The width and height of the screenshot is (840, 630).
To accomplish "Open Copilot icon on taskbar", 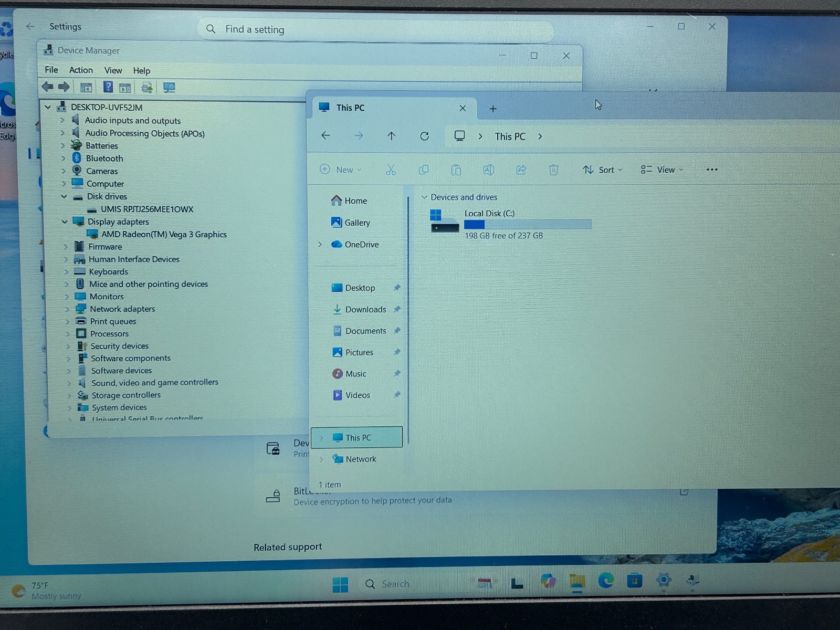I will point(548,581).
